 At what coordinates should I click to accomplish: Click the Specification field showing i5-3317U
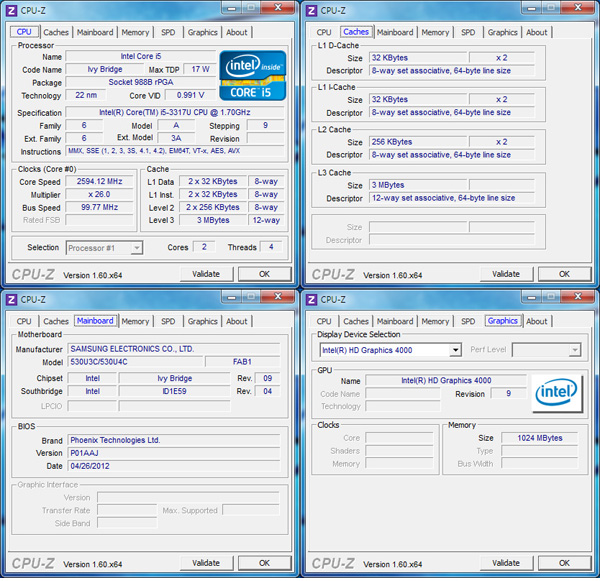pos(175,113)
